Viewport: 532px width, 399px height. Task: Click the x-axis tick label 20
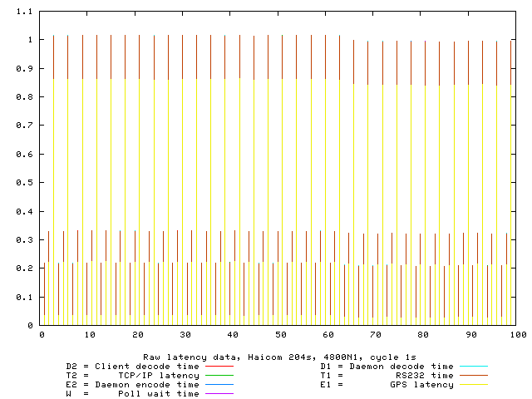coord(136,334)
